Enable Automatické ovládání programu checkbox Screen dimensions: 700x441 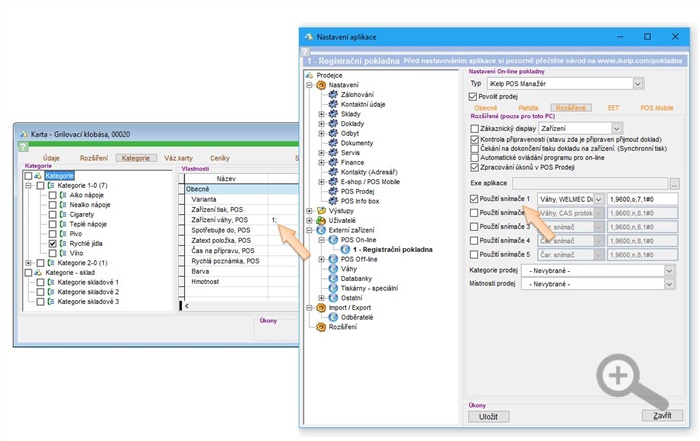tap(475, 158)
